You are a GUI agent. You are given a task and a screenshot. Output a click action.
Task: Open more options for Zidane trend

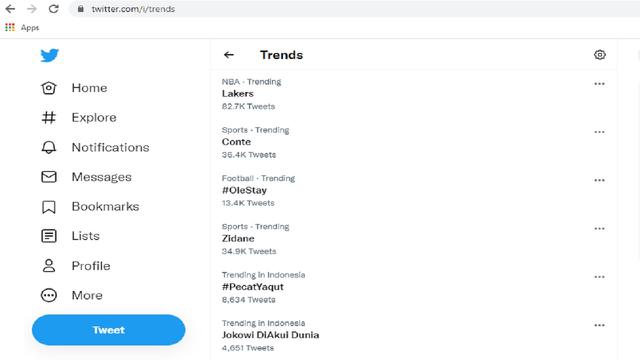[599, 229]
